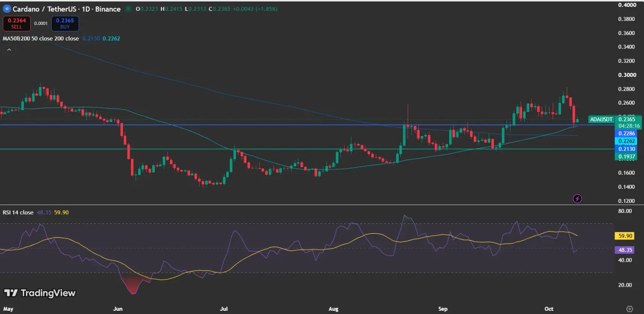This screenshot has height=314, width=644.
Task: Click the Jun date axis label
Action: tap(118, 309)
